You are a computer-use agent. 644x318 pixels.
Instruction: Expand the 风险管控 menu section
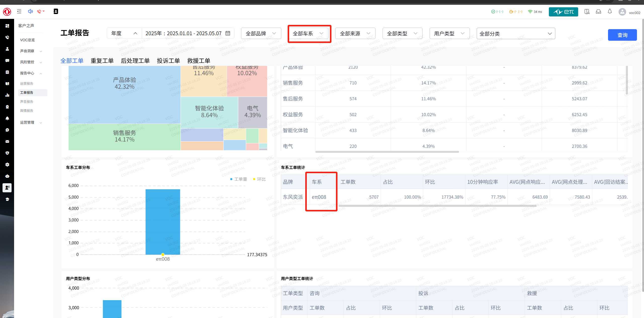tap(31, 62)
